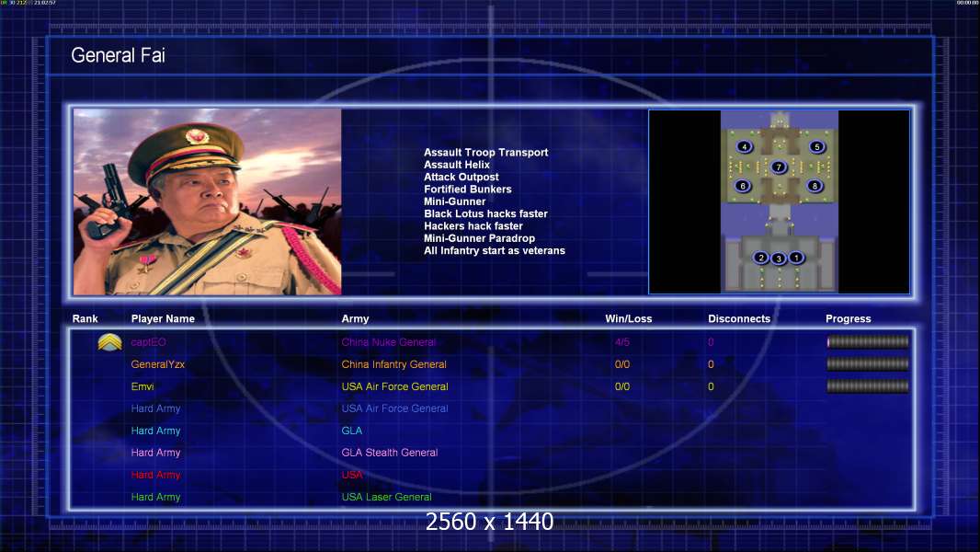Viewport: 980px width, 552px height.
Task: Click the Disconnects column header
Action: click(739, 319)
